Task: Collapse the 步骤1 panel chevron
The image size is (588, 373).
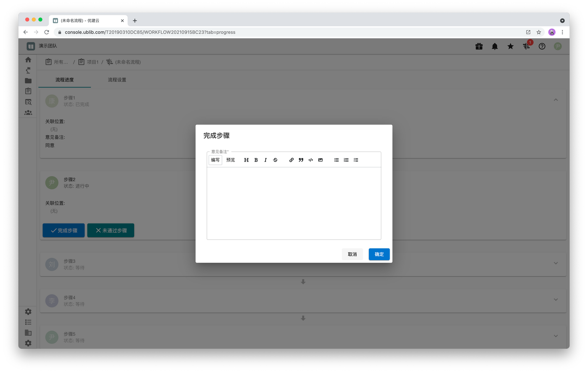Action: tap(556, 100)
